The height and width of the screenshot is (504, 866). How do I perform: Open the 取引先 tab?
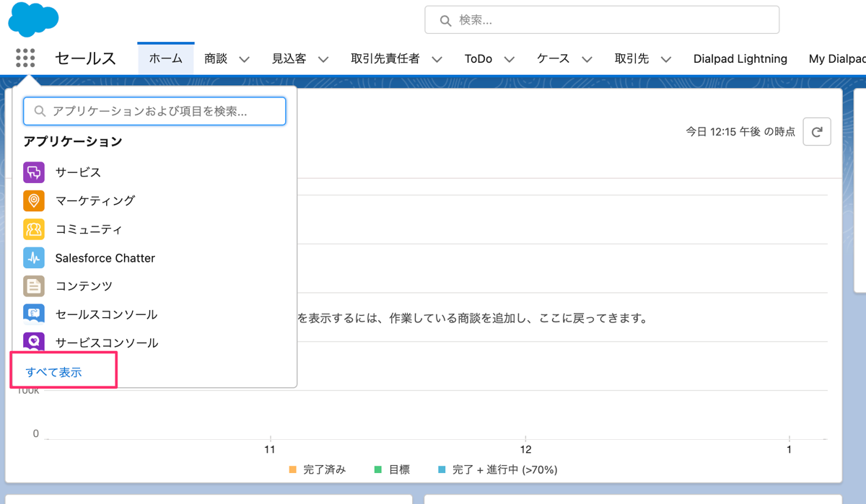click(x=632, y=58)
